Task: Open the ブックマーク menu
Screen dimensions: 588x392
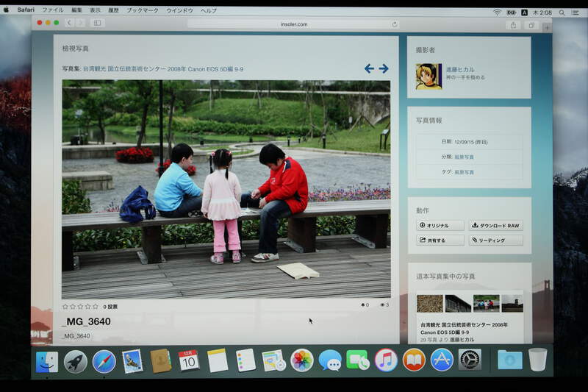Action: point(143,11)
